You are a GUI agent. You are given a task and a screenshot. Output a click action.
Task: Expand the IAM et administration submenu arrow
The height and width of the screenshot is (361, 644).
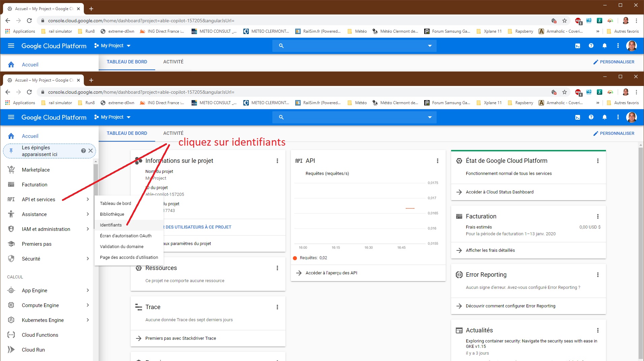[x=88, y=229]
